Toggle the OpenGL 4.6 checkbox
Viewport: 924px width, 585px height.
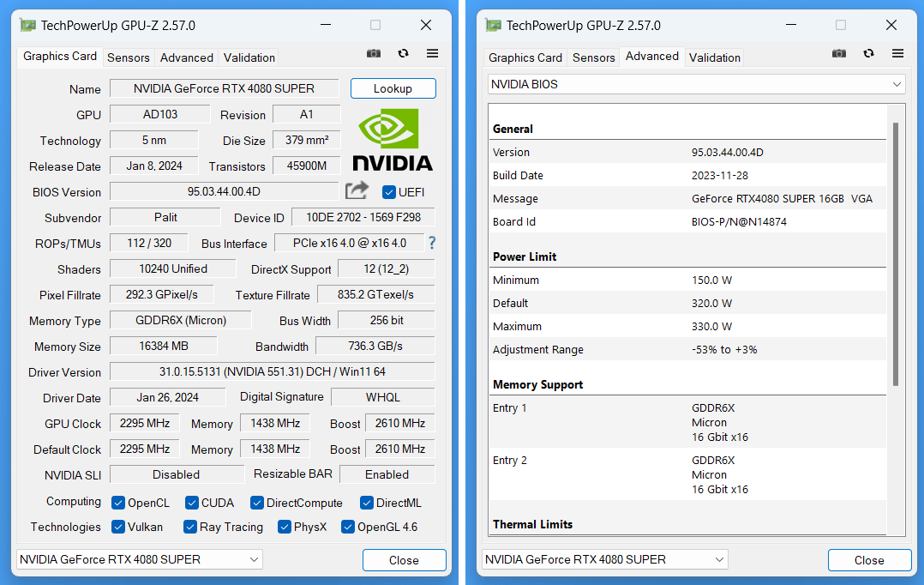click(348, 527)
